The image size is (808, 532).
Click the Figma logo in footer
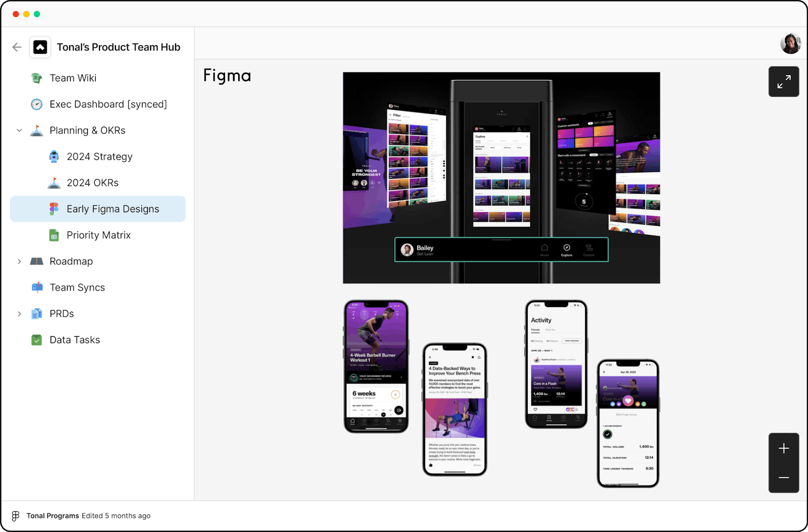point(15,516)
